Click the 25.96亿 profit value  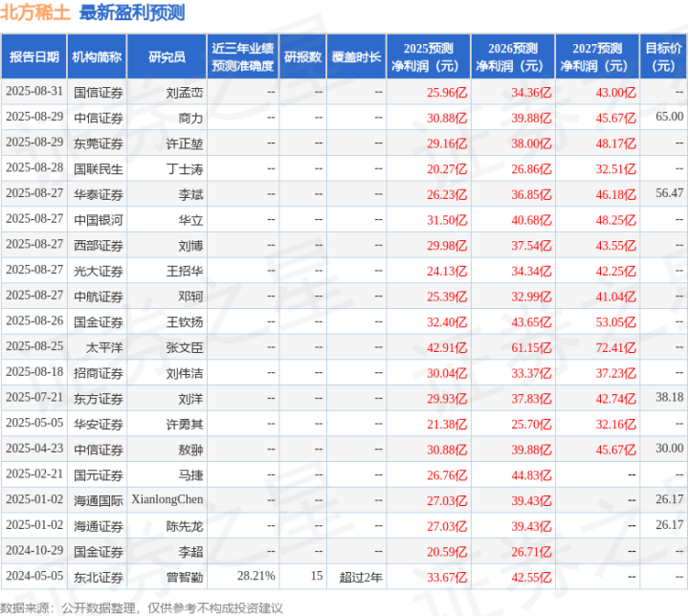[x=447, y=93]
